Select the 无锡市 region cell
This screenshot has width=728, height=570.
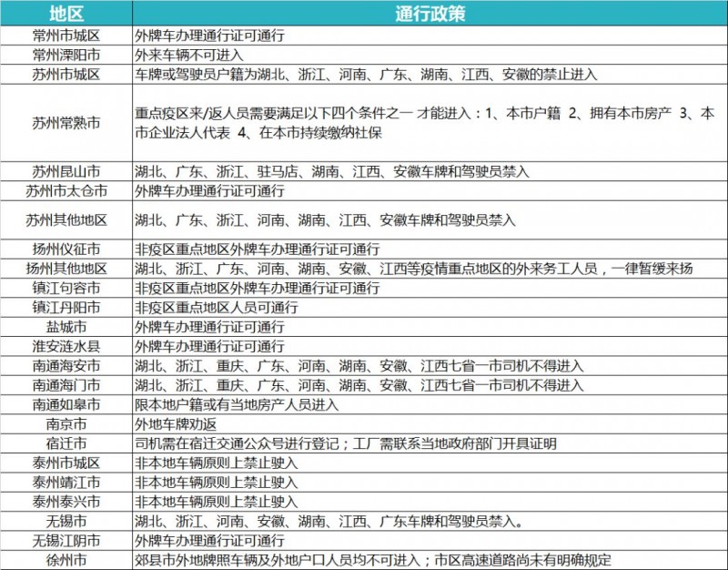(x=66, y=522)
